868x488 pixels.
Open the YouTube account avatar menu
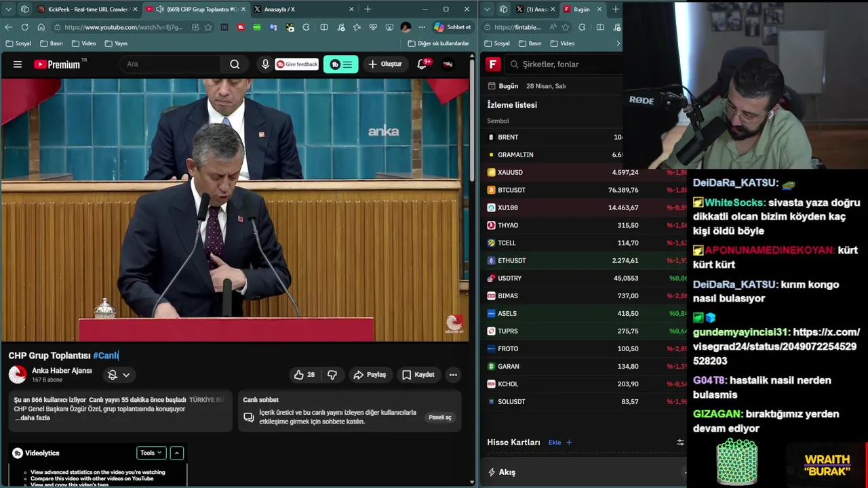[448, 64]
